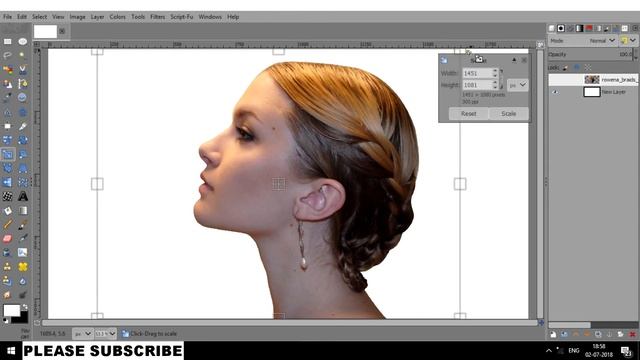Toggle lock position and size in Layers panel
Image resolution: width=640 pixels, height=360 pixels.
tap(577, 68)
